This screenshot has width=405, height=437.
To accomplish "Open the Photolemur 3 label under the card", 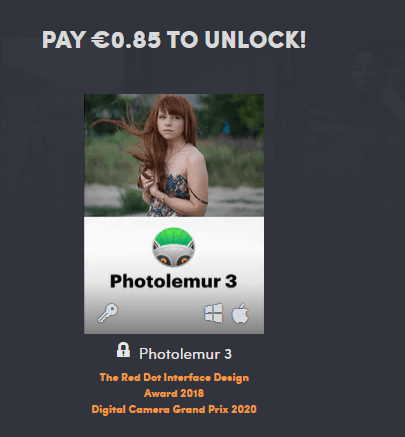I will (185, 354).
